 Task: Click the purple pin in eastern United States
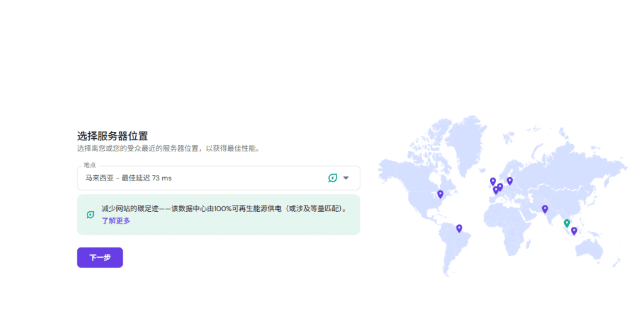pos(440,194)
